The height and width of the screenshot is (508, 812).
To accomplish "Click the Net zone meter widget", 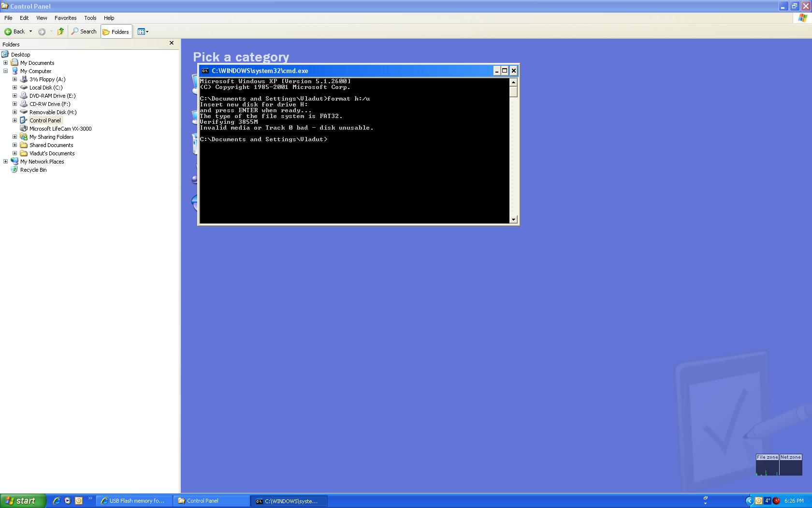I will (x=791, y=465).
